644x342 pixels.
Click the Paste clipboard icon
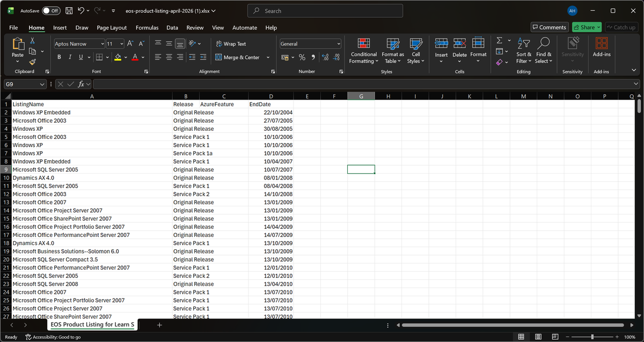point(18,44)
